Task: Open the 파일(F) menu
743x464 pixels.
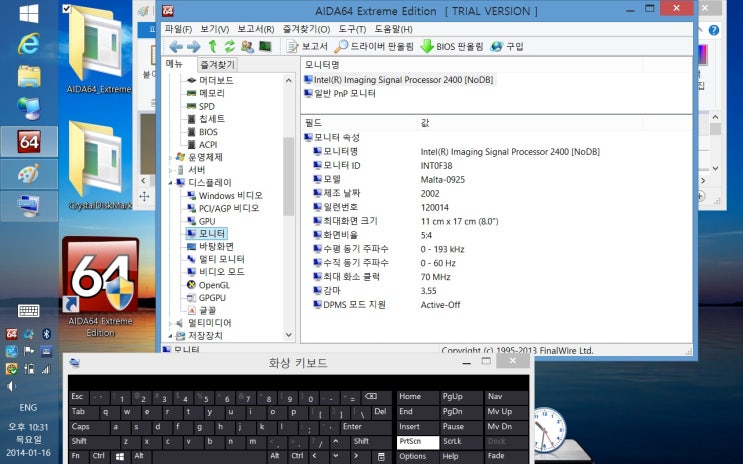Action: 178,29
